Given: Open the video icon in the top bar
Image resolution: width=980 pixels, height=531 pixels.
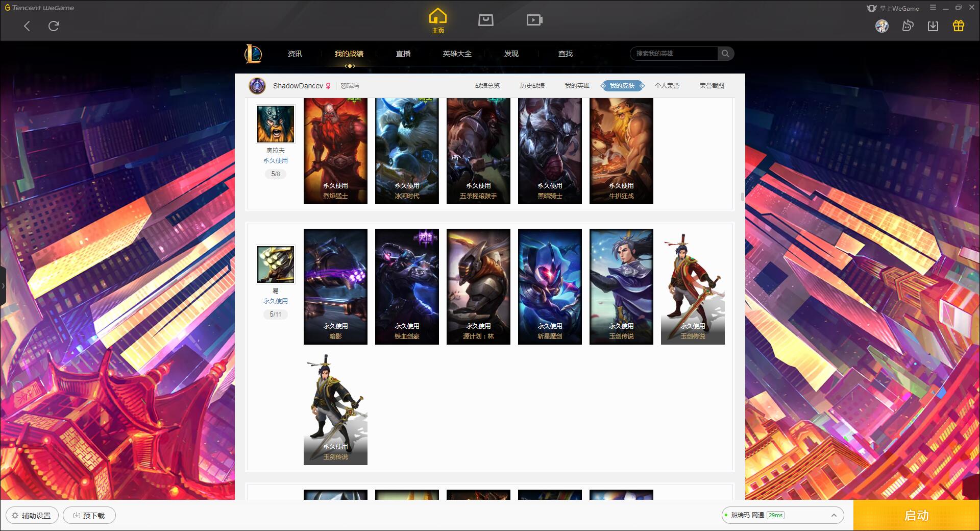Looking at the screenshot, I should (x=534, y=20).
